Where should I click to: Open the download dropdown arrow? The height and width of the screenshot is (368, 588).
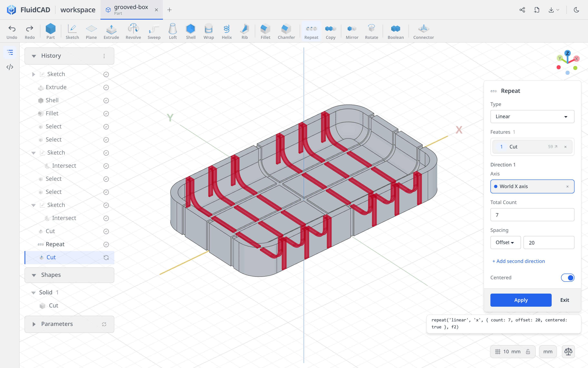[x=558, y=10]
